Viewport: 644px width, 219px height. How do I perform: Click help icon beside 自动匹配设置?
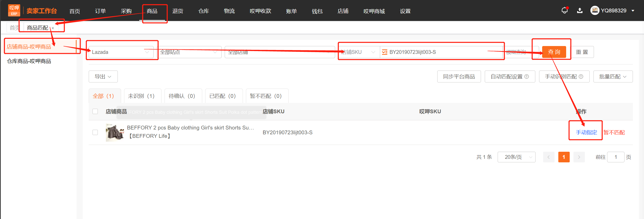click(527, 77)
